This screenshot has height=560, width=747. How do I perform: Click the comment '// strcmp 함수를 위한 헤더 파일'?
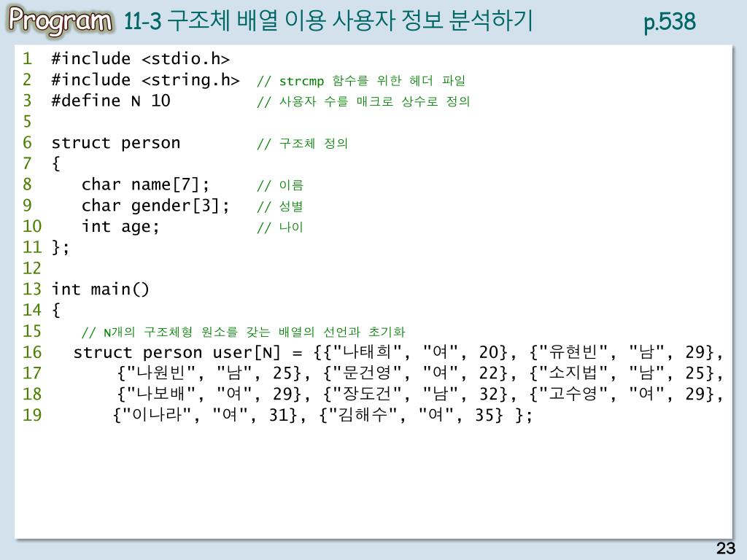point(361,80)
